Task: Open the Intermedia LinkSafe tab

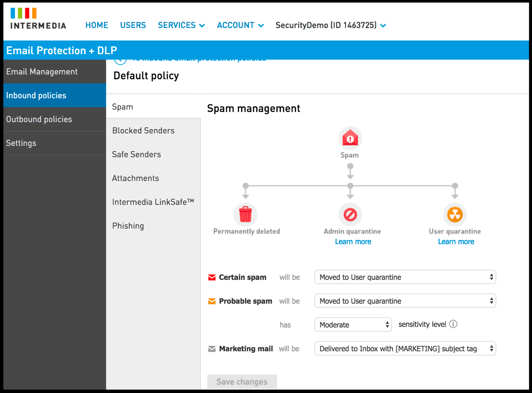Action: pos(153,202)
